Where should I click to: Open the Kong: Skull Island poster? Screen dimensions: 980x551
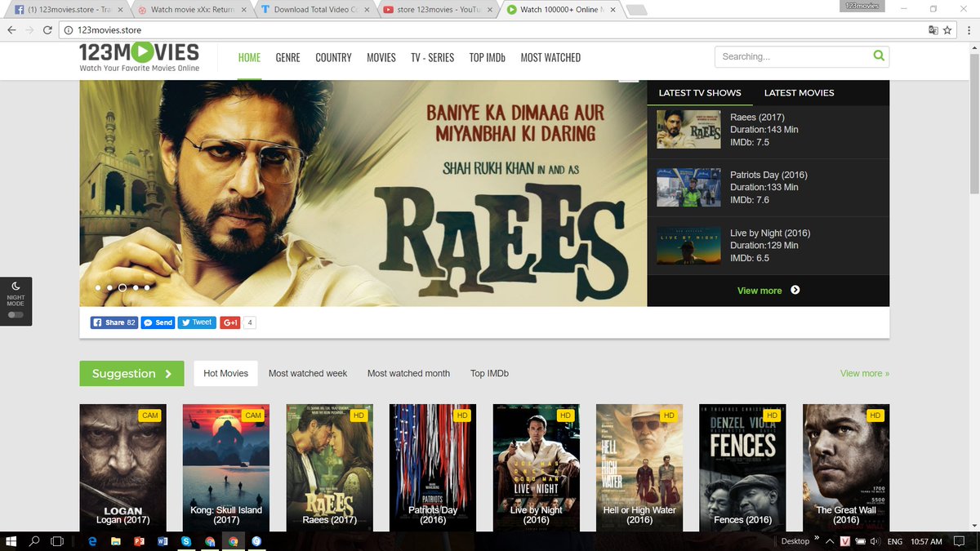point(226,467)
